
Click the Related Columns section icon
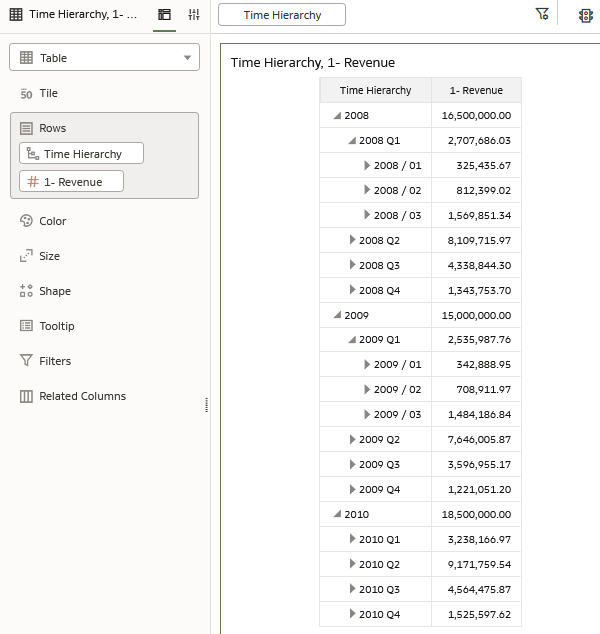pos(27,396)
